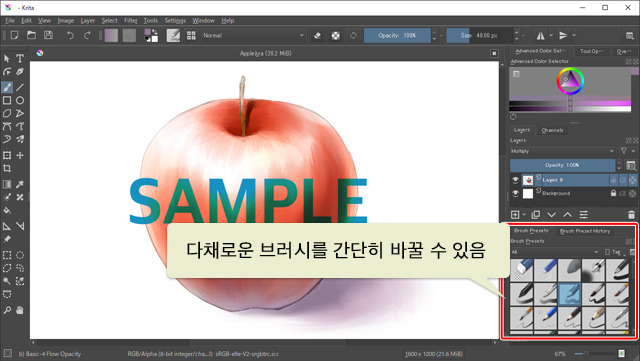Click the Fill Gradients button
The height and width of the screenshot is (361, 640).
click(111, 36)
